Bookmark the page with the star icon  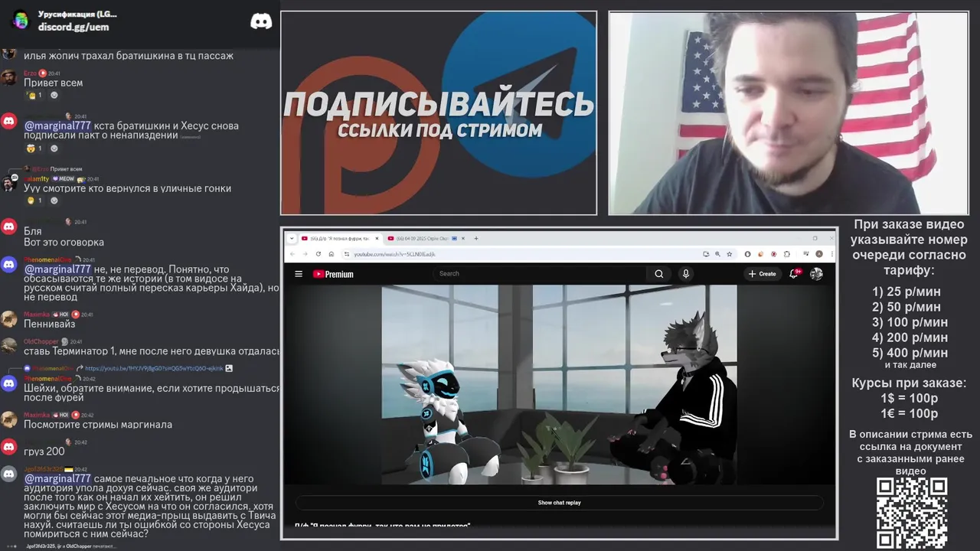pos(730,254)
